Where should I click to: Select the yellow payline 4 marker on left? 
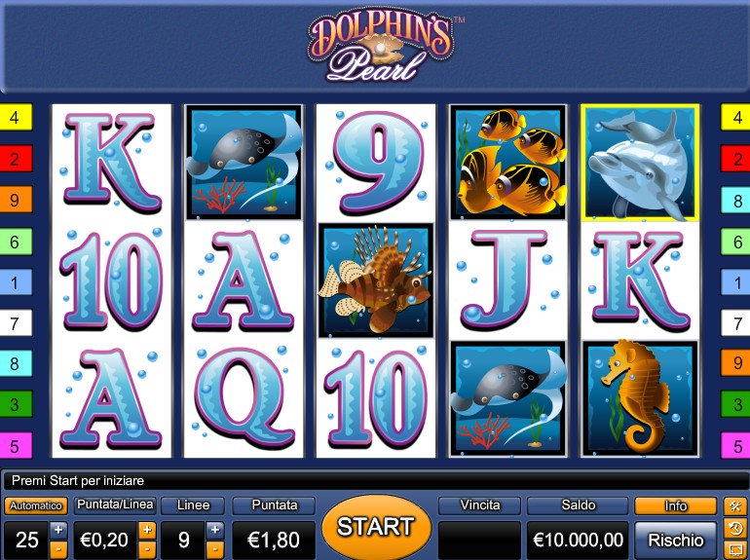coord(15,117)
